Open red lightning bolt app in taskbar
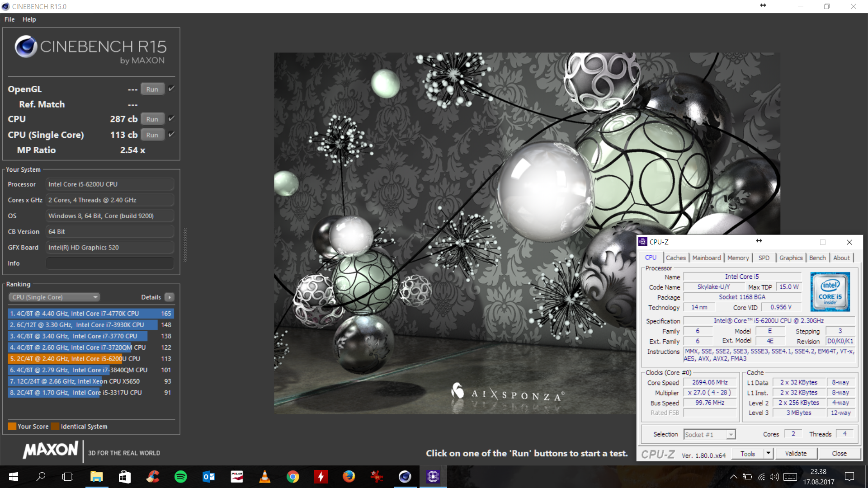This screenshot has height=488, width=868. [321, 476]
